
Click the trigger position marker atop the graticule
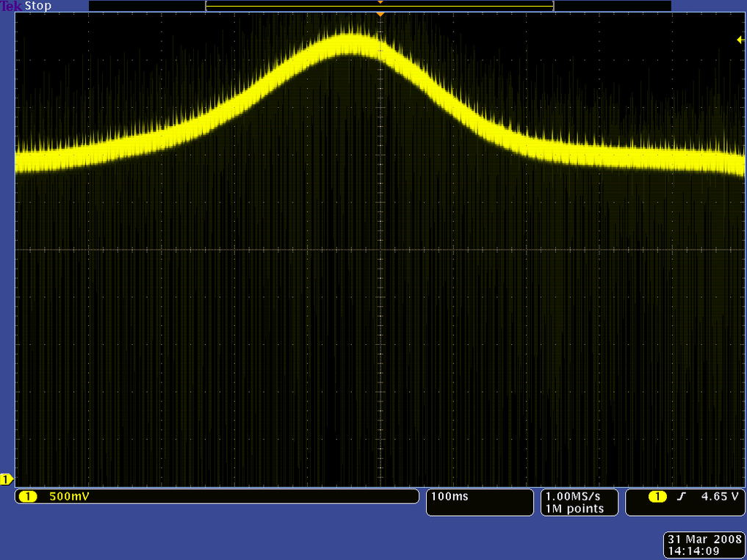pyautogui.click(x=380, y=12)
